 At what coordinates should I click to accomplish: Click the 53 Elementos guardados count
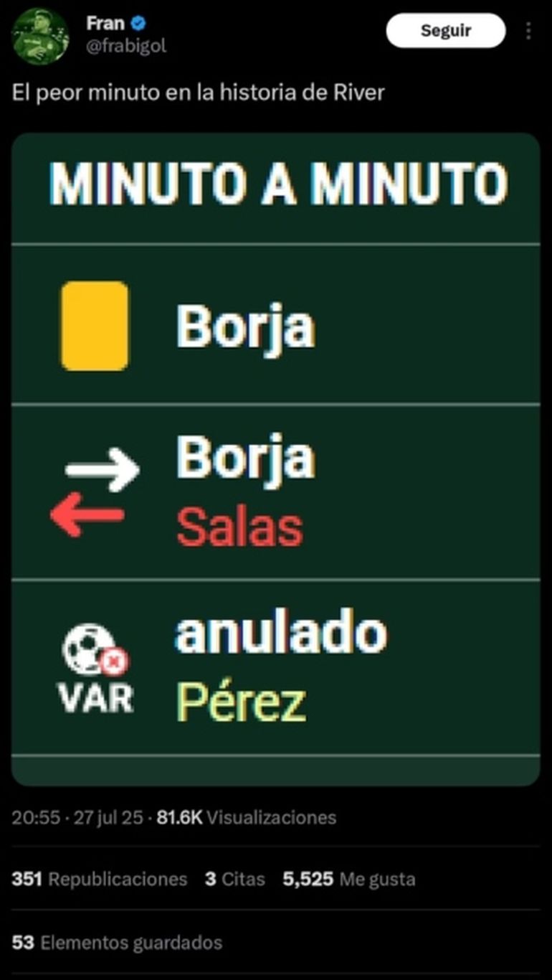(x=117, y=942)
